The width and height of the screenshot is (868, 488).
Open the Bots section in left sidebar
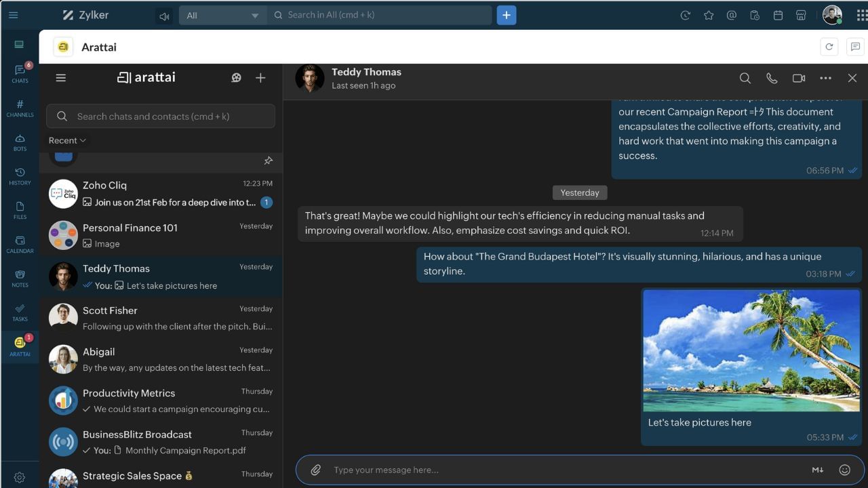click(20, 142)
